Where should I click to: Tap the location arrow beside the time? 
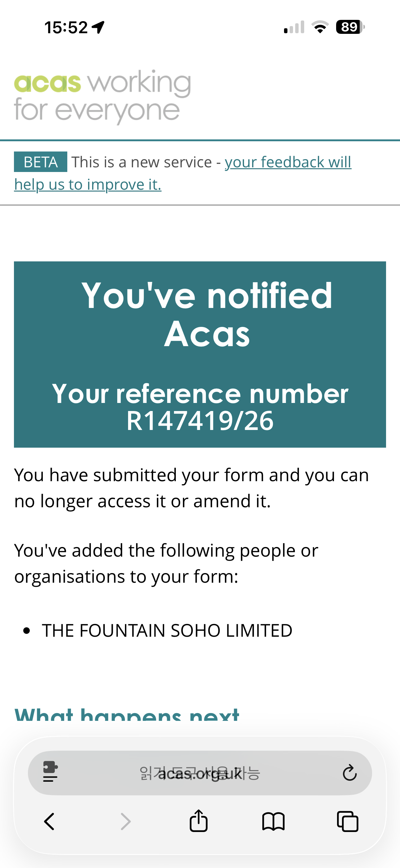99,27
